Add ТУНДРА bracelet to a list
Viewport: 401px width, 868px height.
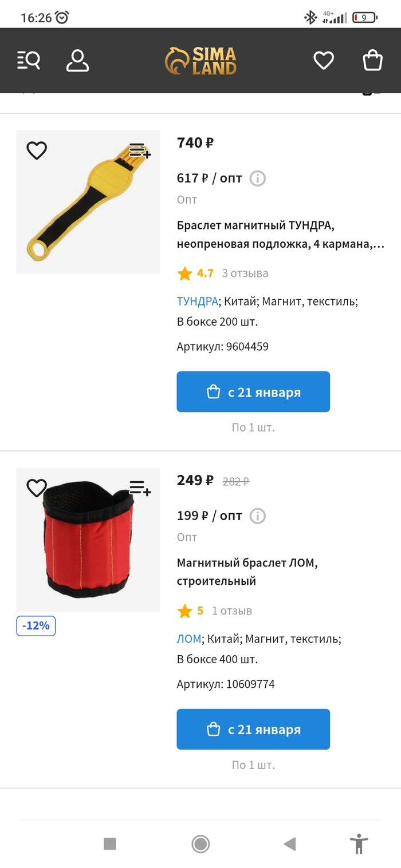coord(140,150)
